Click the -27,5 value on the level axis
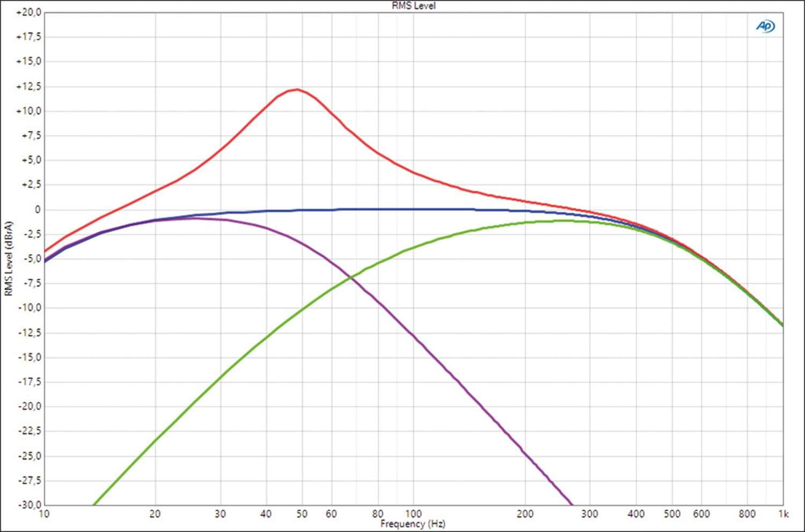Image resolution: width=805 pixels, height=532 pixels. pos(30,481)
